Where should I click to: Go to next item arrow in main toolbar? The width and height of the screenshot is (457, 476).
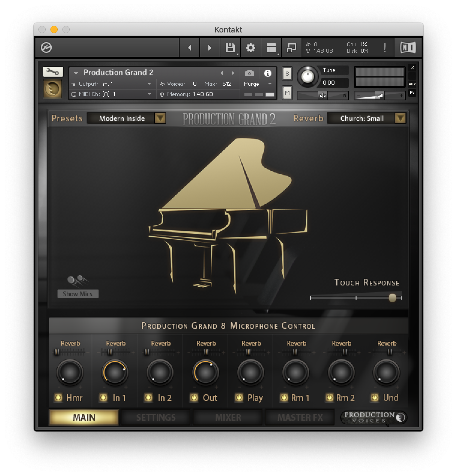point(210,47)
